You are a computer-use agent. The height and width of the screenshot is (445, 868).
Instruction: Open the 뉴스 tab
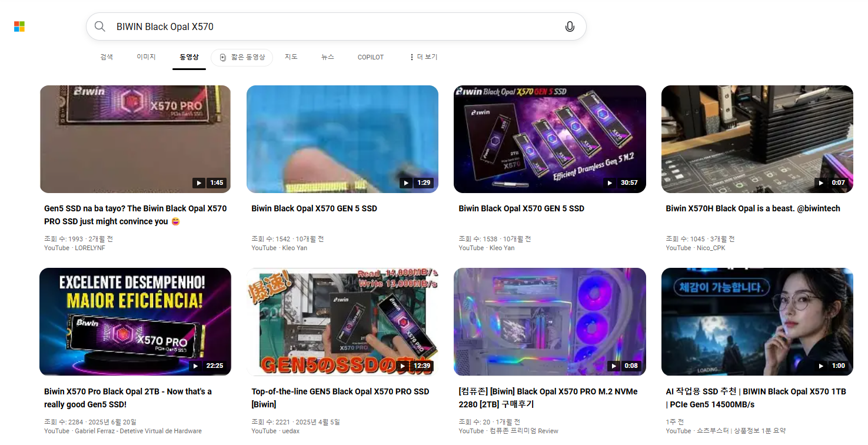point(328,57)
